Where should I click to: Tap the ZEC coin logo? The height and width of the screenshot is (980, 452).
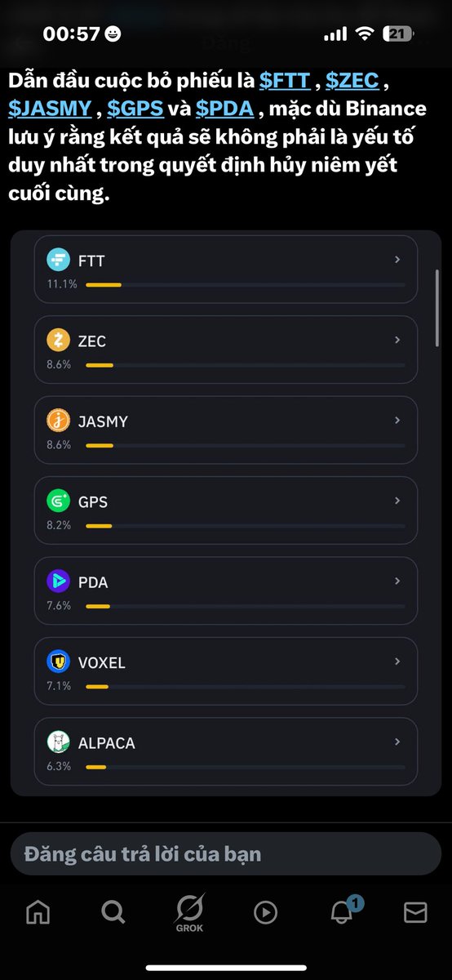[x=59, y=341]
